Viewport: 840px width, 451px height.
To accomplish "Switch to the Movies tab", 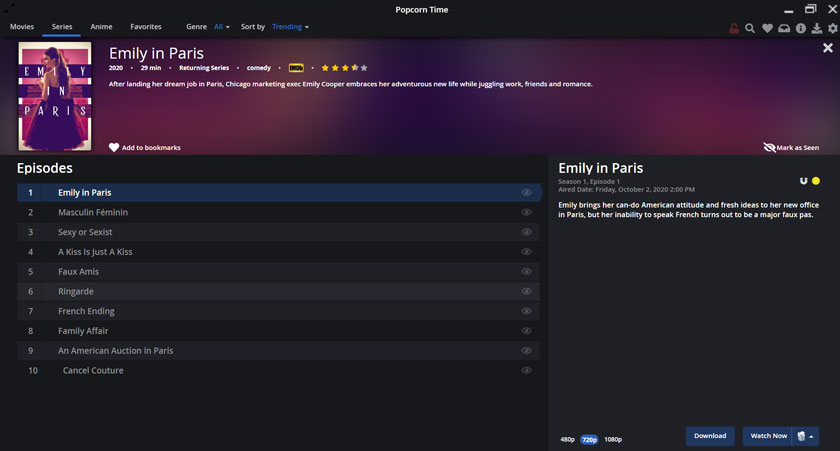I will pyautogui.click(x=22, y=27).
